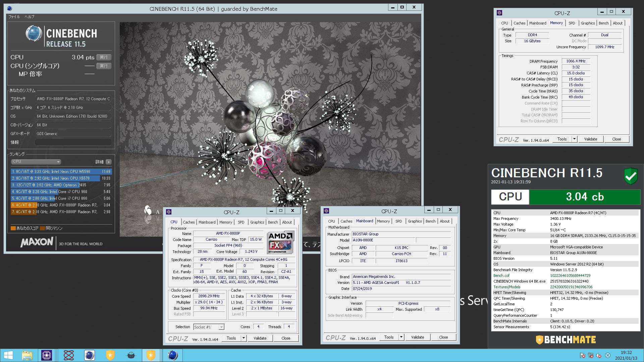The width and height of the screenshot is (644, 362).
Task: Open Tools dropdown arrow in CPU-Z CPU window
Action: (x=244, y=338)
